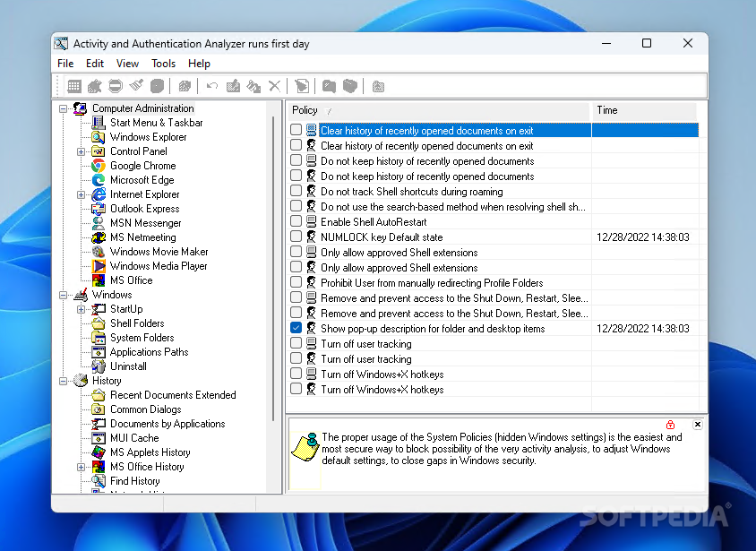The width and height of the screenshot is (756, 551).
Task: Click the Uninstall tree icon
Action: coord(99,366)
